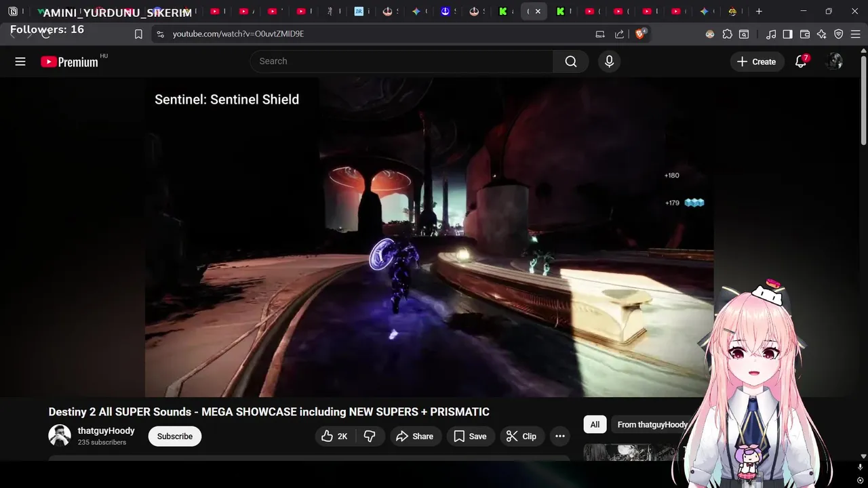Like the video with thumbs-up button
The height and width of the screenshot is (488, 868).
click(335, 436)
